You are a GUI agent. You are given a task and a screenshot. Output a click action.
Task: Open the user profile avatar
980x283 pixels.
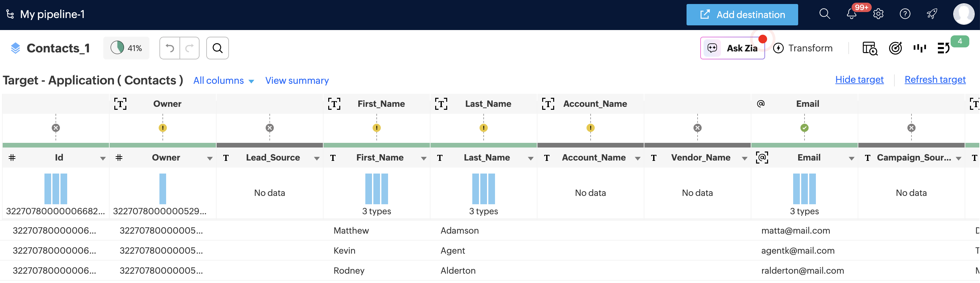tap(963, 14)
